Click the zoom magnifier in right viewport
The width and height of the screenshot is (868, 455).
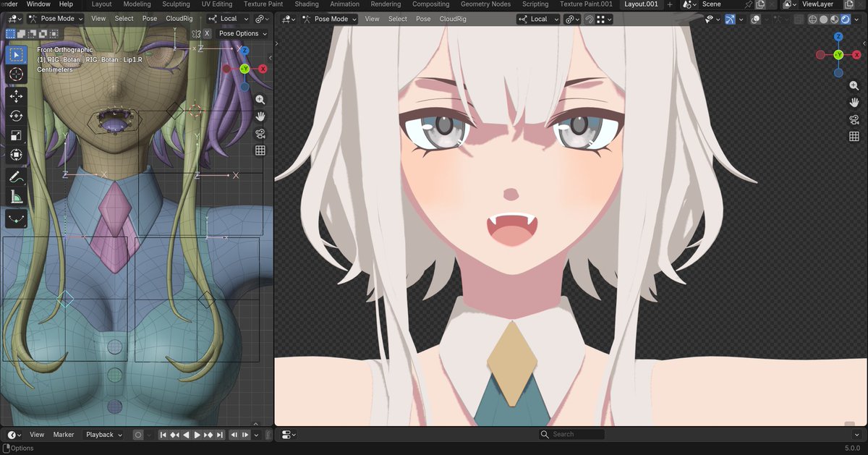tap(854, 86)
